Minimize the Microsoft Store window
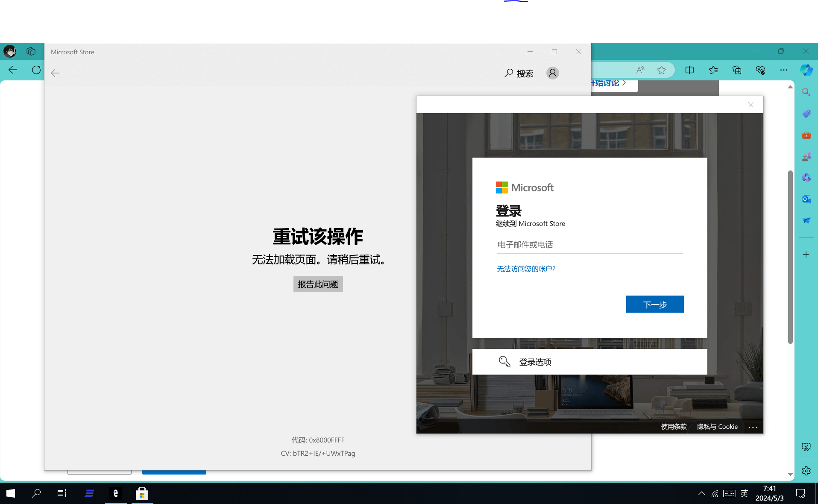818x504 pixels. pyautogui.click(x=530, y=52)
